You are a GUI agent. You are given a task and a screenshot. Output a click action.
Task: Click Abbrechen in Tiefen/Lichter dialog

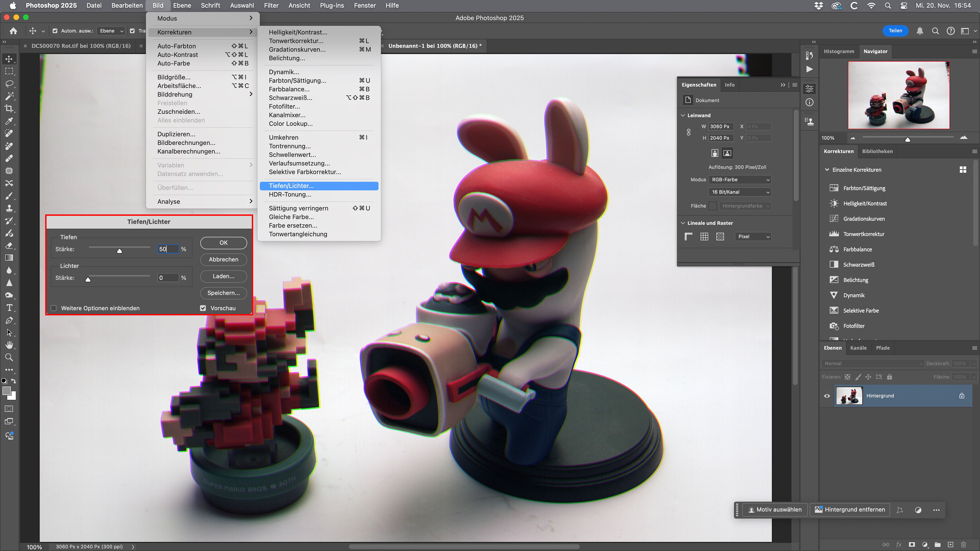224,259
